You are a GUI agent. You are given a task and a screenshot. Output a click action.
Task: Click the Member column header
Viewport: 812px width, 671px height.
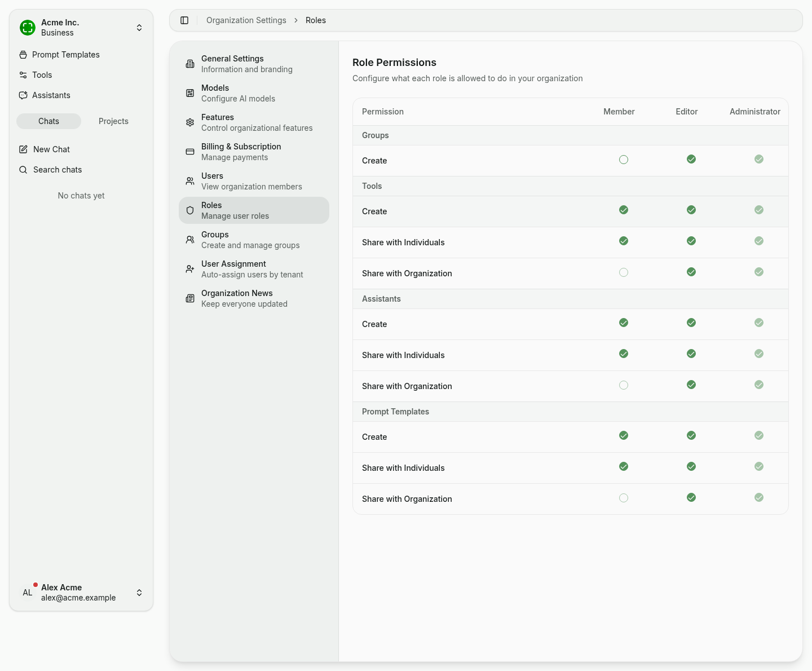tap(619, 112)
